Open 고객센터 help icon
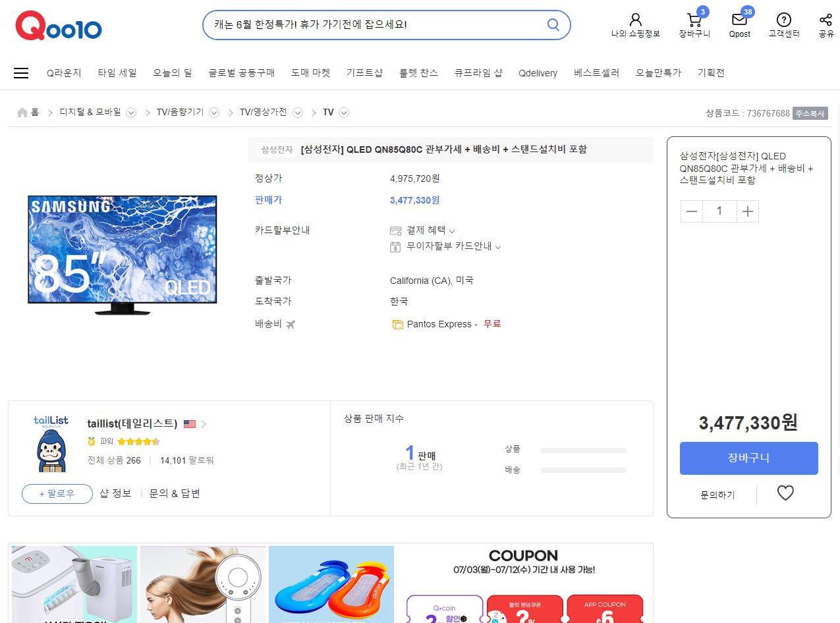Screen dimensions: 840x623 point(783,20)
